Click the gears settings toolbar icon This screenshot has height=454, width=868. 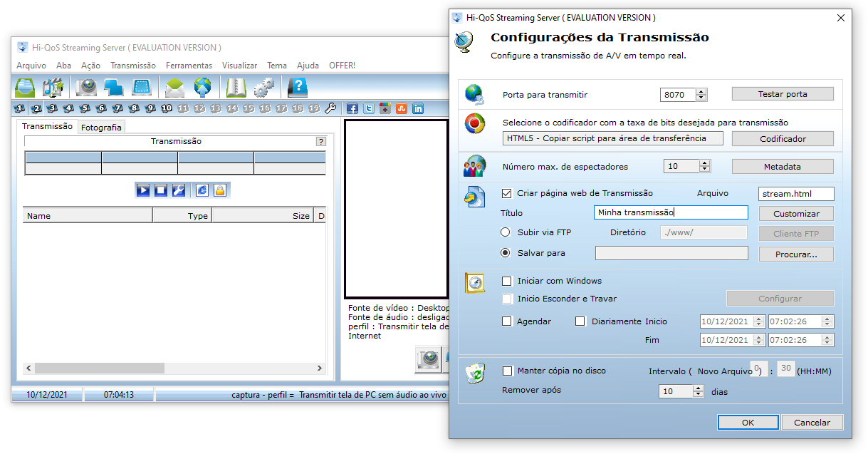click(263, 87)
